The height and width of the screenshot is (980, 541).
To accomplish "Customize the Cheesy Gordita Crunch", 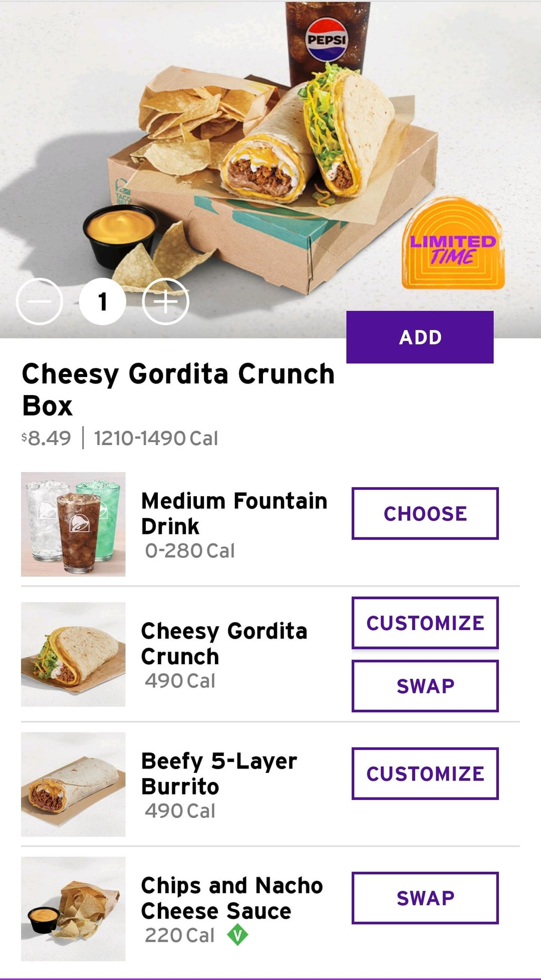I will tap(425, 623).
